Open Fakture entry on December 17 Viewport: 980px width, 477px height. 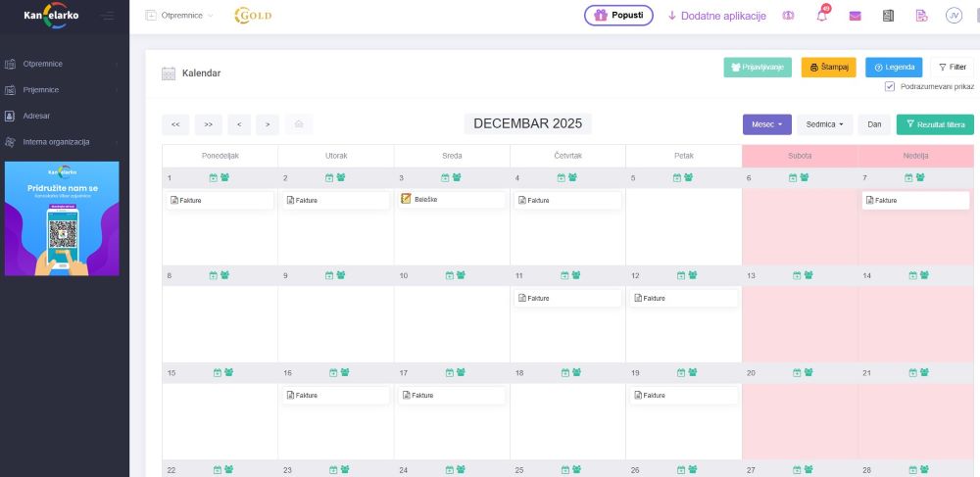coord(452,395)
